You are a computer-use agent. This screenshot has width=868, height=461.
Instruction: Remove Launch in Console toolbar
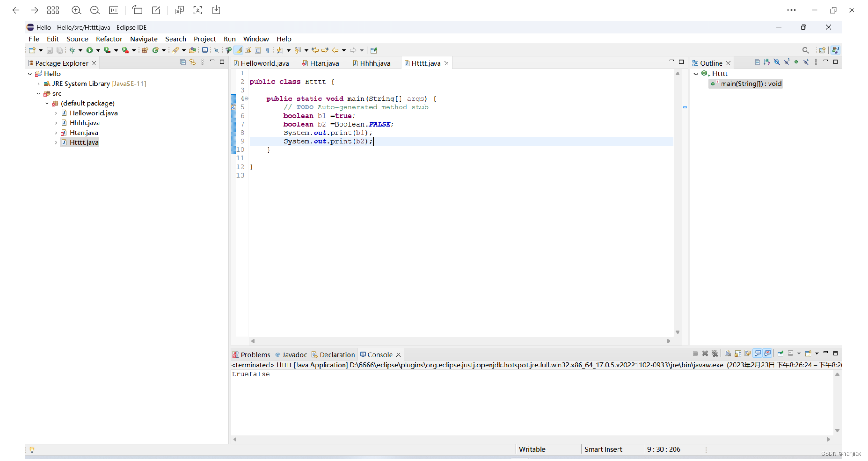(x=705, y=353)
